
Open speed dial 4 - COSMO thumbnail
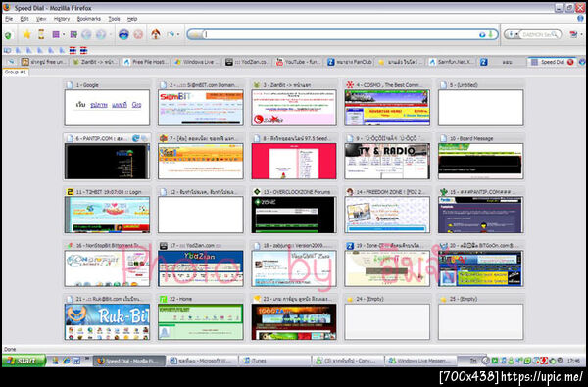[387, 108]
